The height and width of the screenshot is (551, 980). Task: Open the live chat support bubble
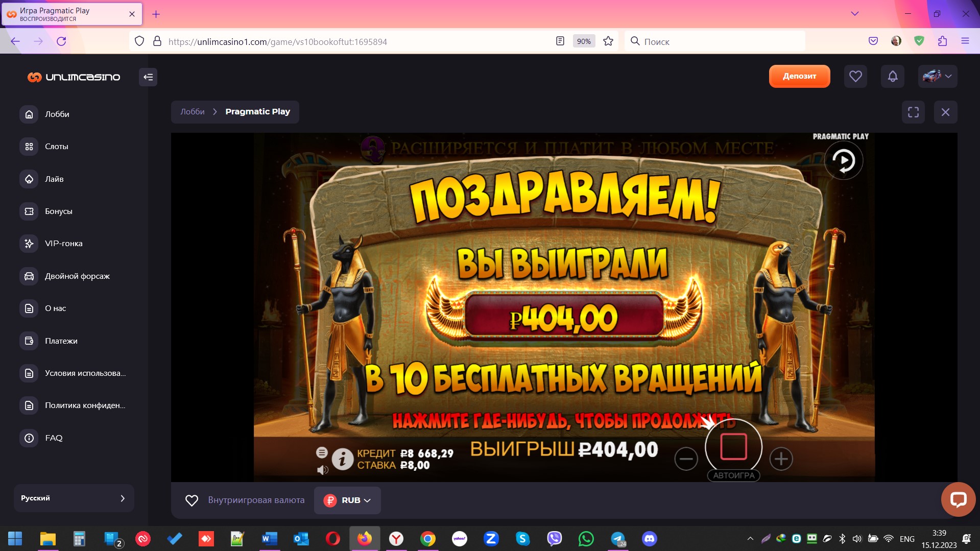pyautogui.click(x=958, y=499)
